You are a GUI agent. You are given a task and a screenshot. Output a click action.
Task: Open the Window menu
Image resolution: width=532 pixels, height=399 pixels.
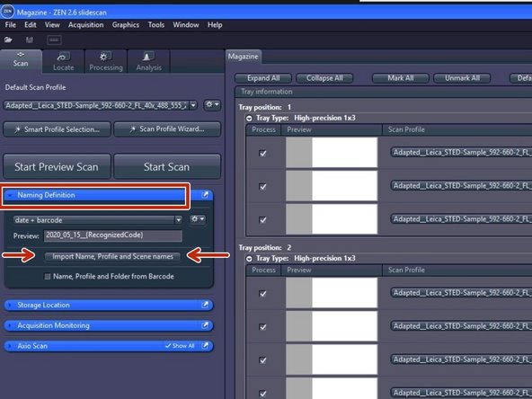pyautogui.click(x=186, y=25)
